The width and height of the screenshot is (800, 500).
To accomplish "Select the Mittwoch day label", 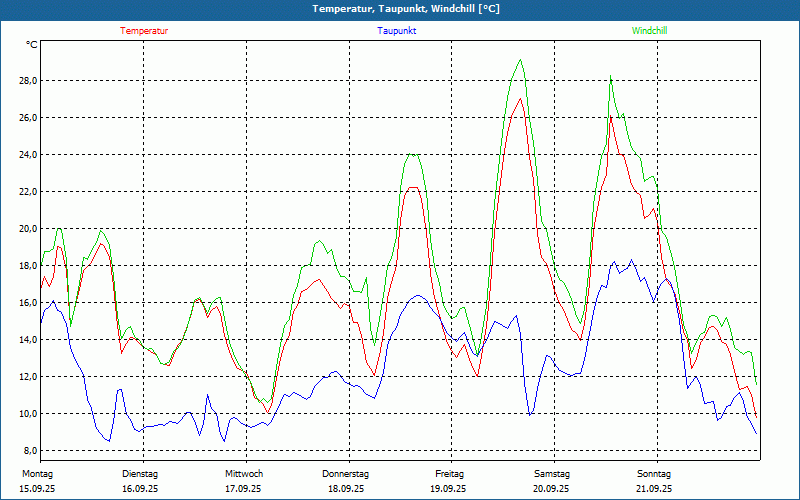I will (x=243, y=474).
